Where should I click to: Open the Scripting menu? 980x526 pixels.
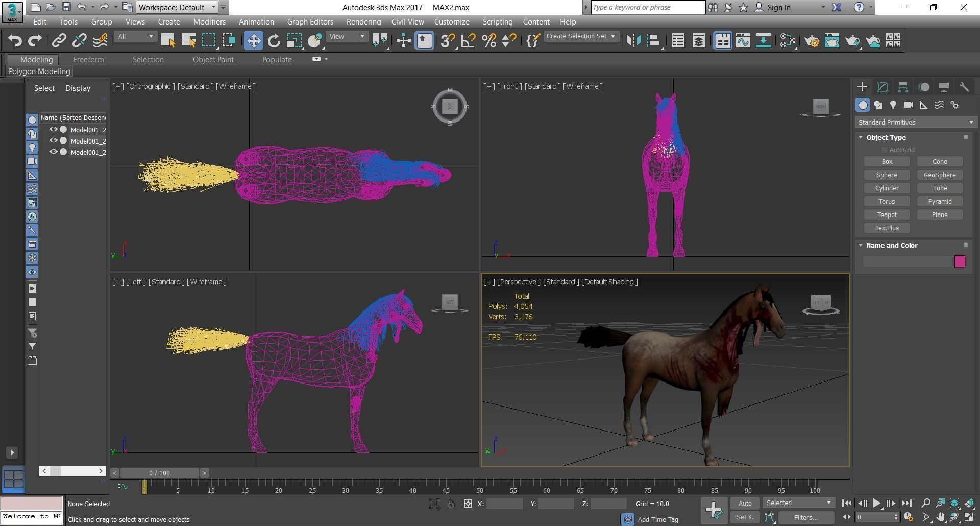click(x=497, y=22)
